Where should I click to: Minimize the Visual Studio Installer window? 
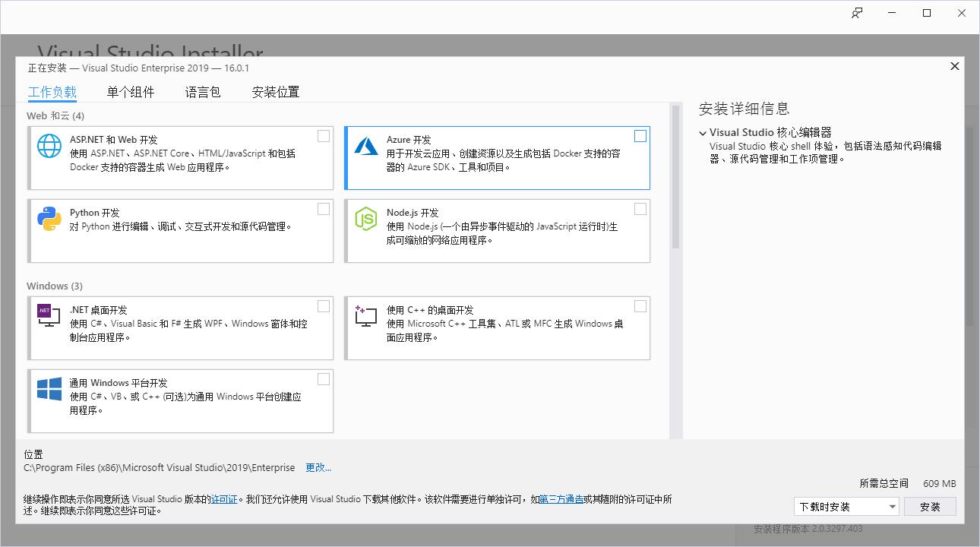[892, 13]
